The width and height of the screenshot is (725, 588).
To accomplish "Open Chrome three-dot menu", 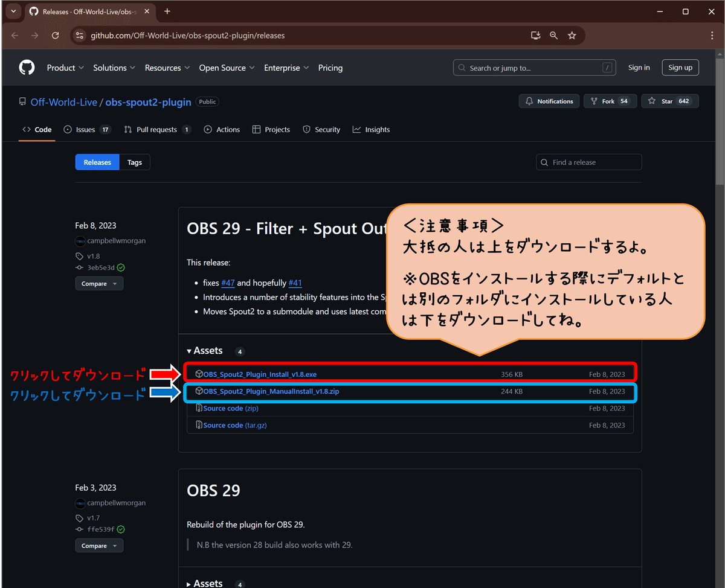I will pos(712,36).
